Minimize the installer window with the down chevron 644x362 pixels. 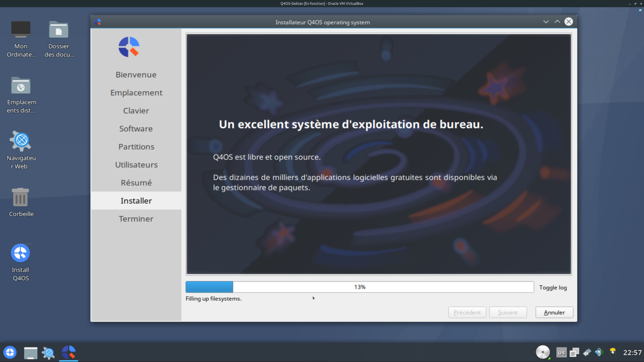546,22
